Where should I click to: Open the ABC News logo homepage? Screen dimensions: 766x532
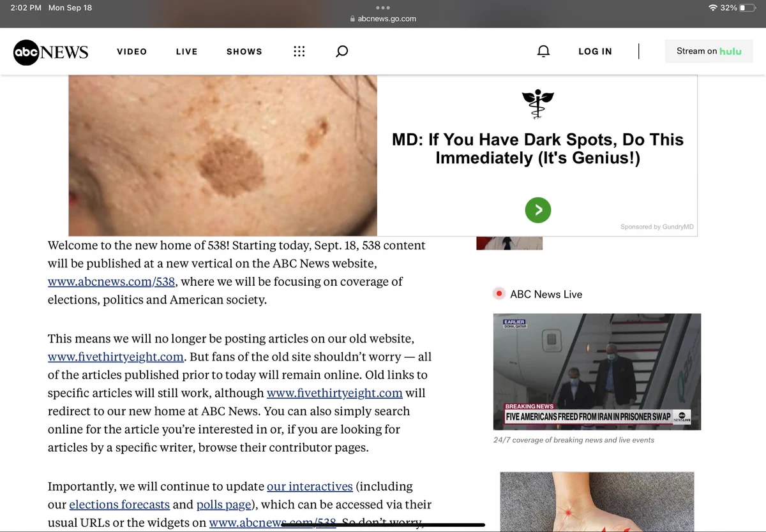[x=50, y=52]
